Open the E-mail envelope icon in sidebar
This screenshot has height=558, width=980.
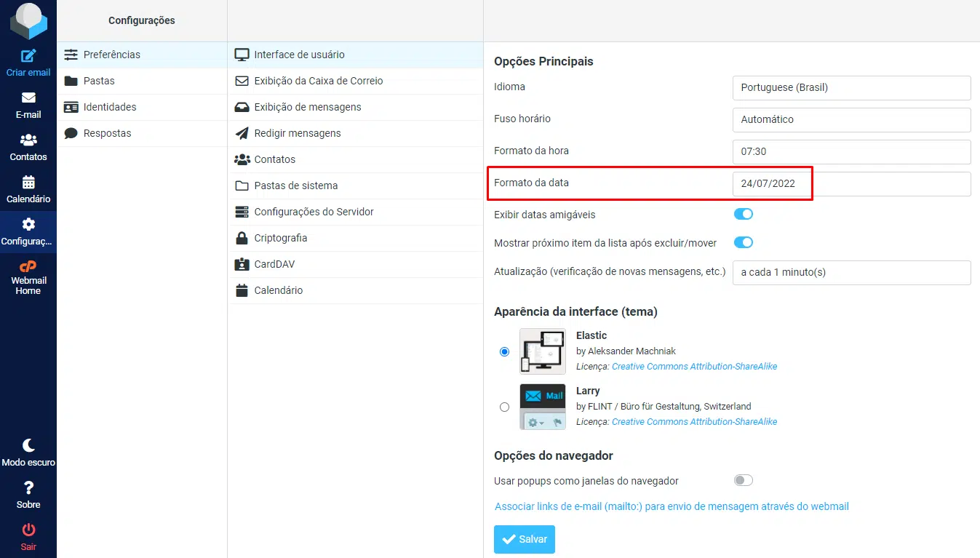coord(28,98)
